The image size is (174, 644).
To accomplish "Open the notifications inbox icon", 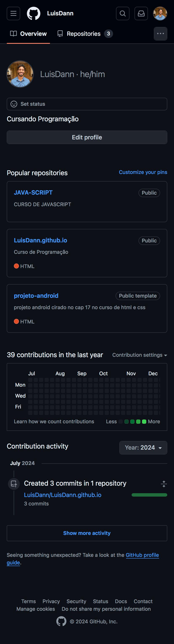I will point(141,13).
